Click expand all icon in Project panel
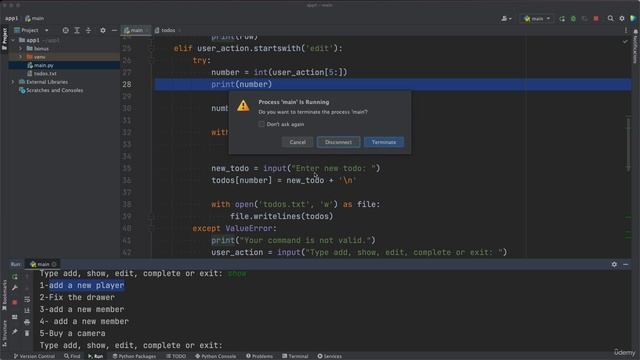 [x=77, y=30]
